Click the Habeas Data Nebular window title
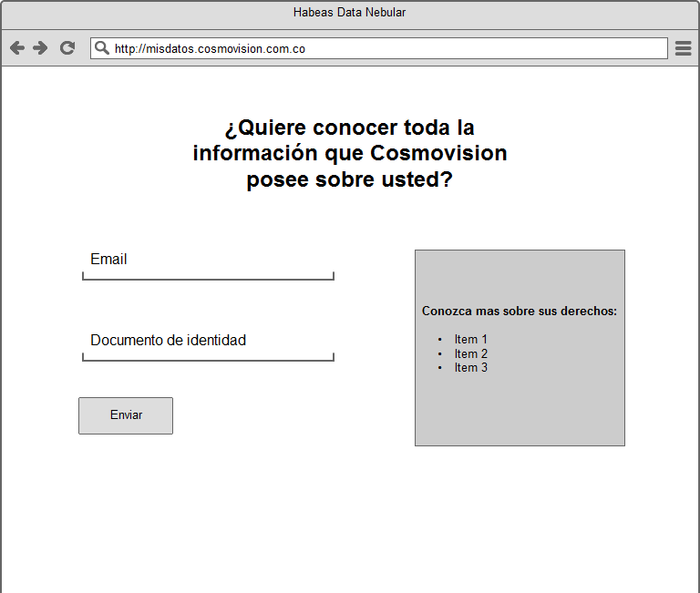This screenshot has width=700, height=593. (350, 12)
